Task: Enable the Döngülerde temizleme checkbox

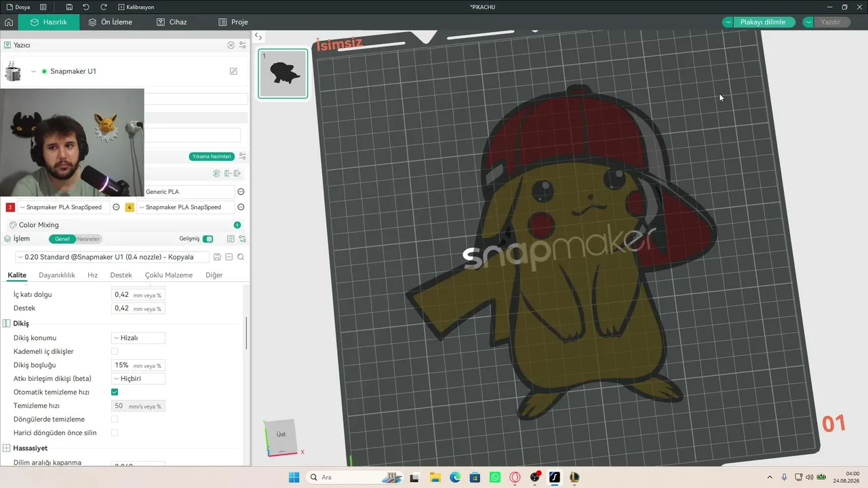Action: point(115,419)
